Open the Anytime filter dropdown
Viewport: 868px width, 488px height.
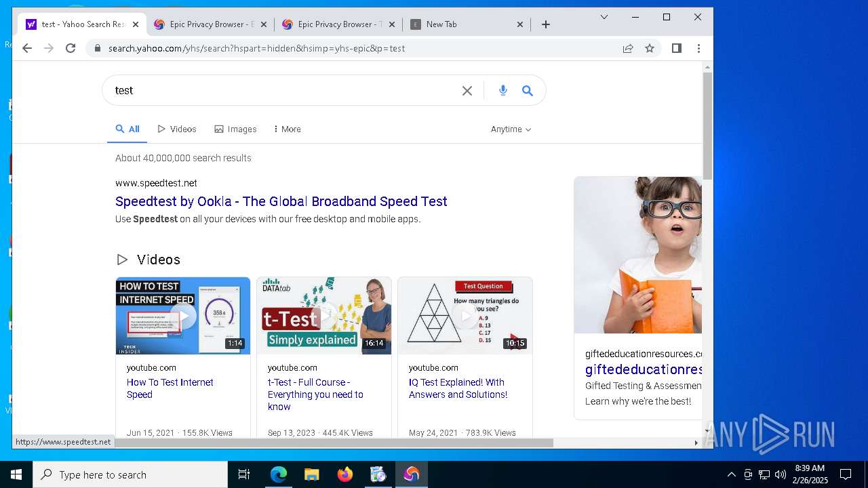[511, 129]
